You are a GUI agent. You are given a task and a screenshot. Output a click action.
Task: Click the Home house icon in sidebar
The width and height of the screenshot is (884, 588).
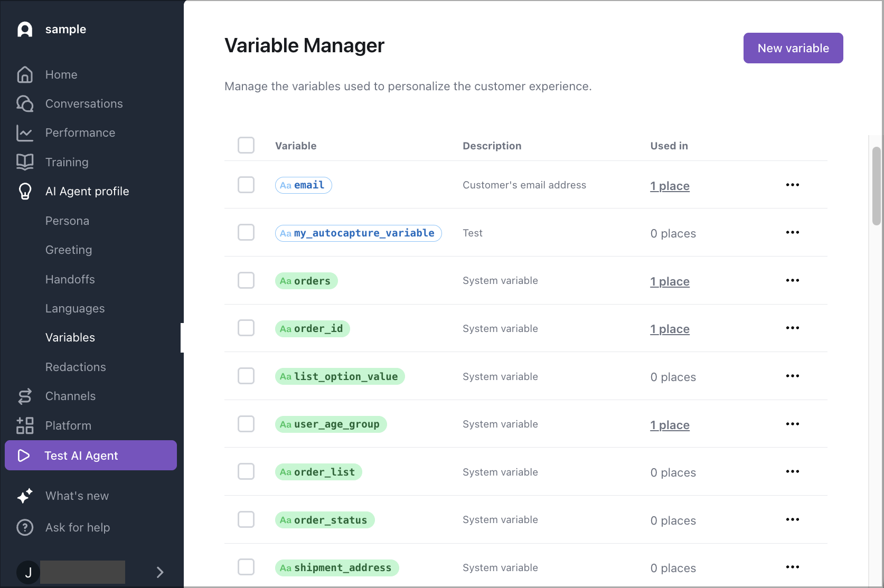pos(25,74)
